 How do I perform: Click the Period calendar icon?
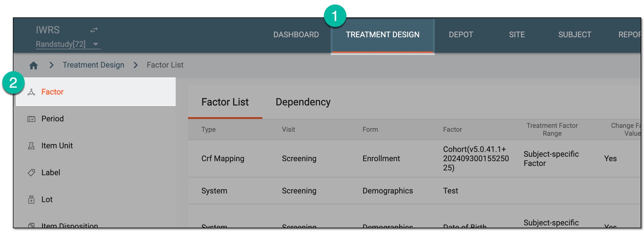coord(31,119)
